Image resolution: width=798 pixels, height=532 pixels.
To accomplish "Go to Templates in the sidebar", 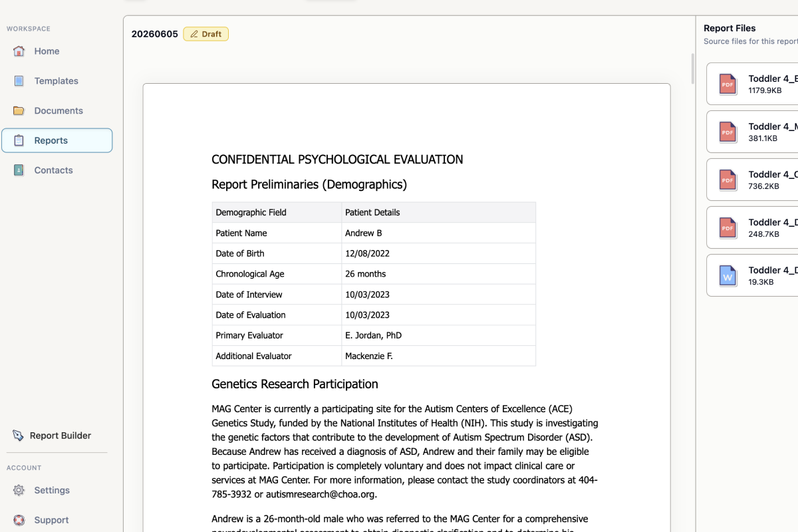I will (57, 81).
